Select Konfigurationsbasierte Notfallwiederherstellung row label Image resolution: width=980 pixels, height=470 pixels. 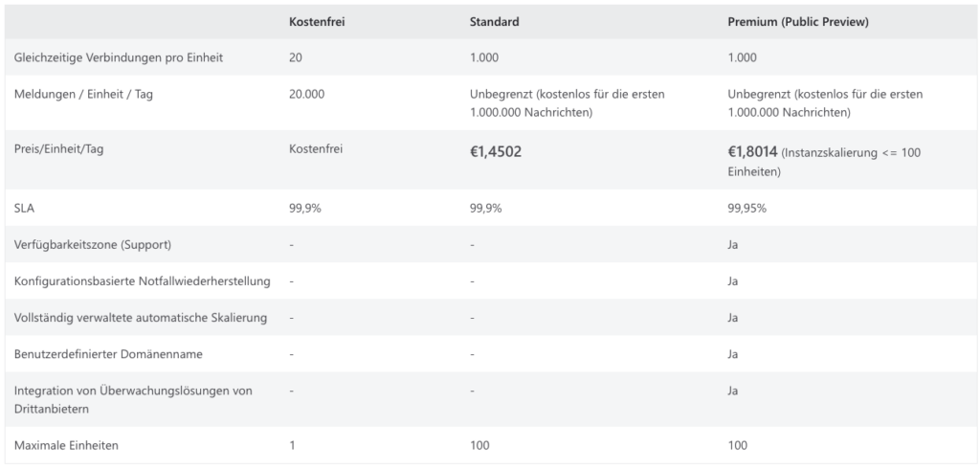(x=142, y=281)
